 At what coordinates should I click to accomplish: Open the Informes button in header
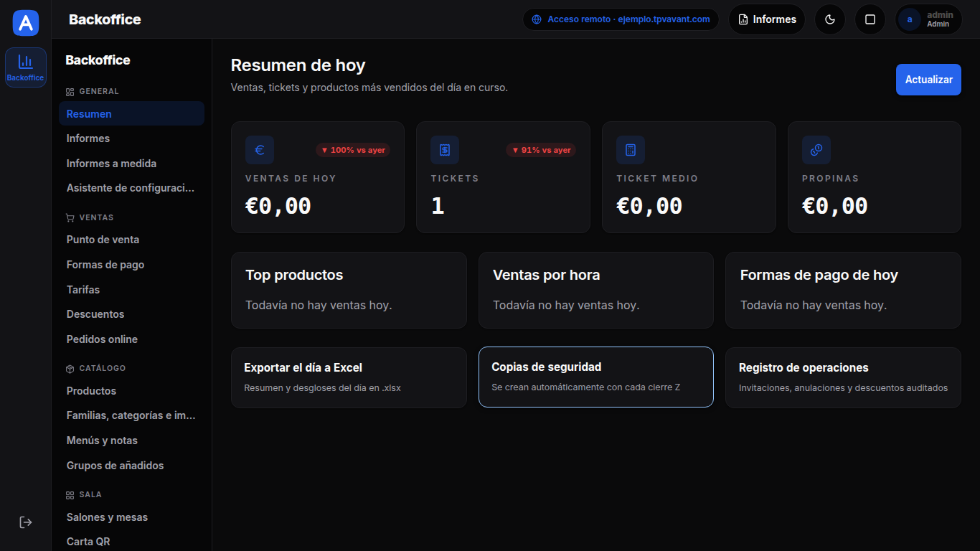767,19
